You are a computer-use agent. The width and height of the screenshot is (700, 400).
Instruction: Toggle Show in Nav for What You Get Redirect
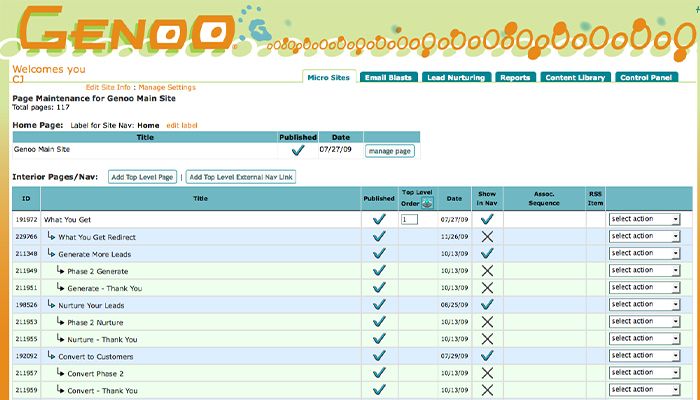tap(487, 236)
